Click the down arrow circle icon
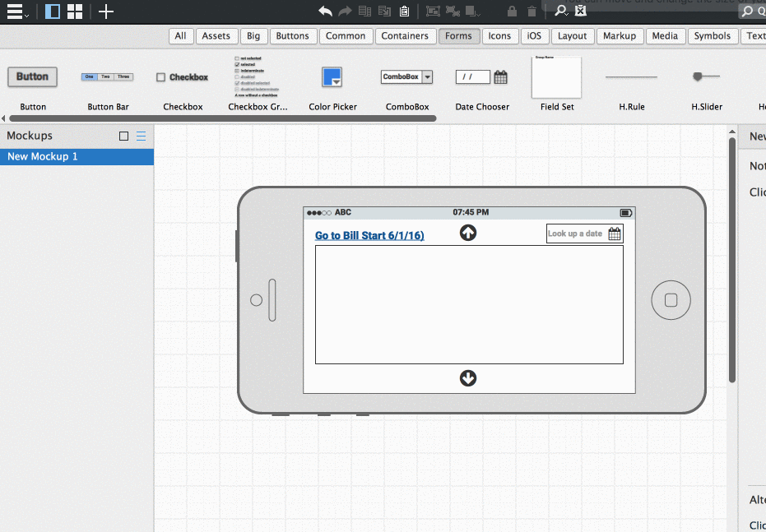Image resolution: width=766 pixels, height=532 pixels. pyautogui.click(x=468, y=378)
